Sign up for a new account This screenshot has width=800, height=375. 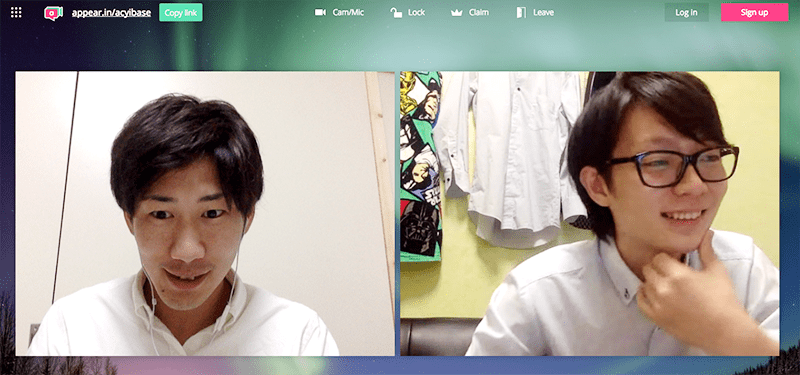point(754,12)
